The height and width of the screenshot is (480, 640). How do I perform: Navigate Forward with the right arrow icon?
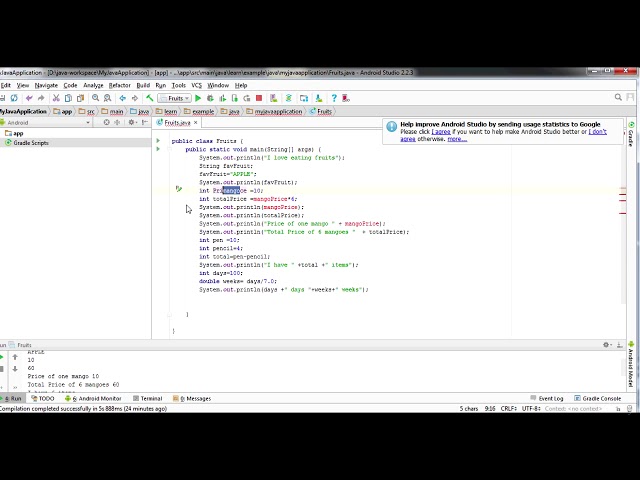point(134,98)
